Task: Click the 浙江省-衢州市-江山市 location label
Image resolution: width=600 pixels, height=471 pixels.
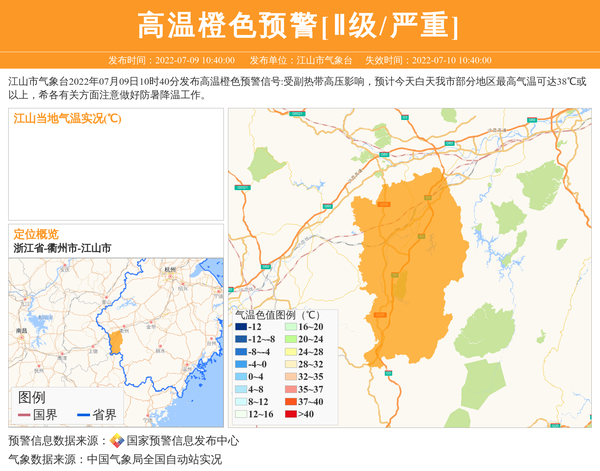Action: 62,247
